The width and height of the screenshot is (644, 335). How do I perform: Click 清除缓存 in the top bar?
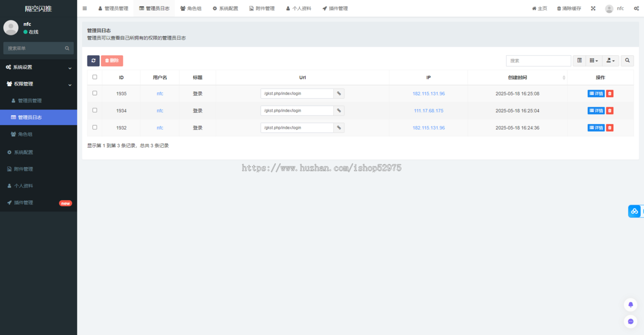569,9
